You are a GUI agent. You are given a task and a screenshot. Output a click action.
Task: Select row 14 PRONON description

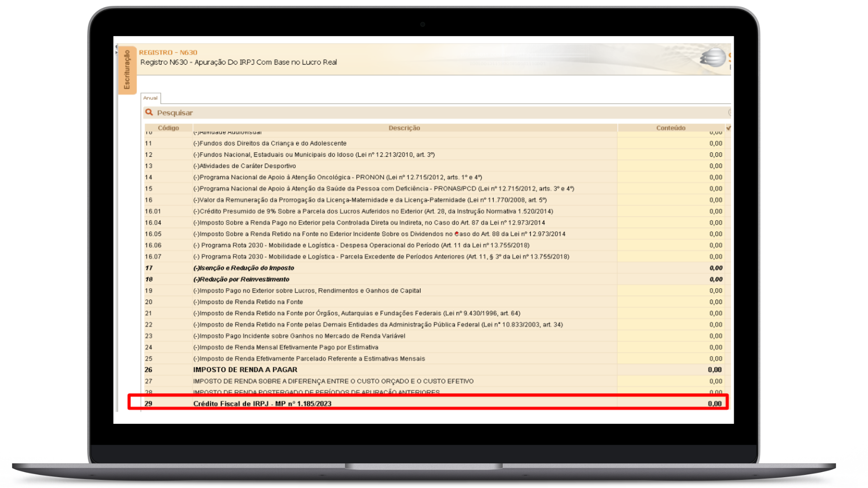tap(337, 177)
